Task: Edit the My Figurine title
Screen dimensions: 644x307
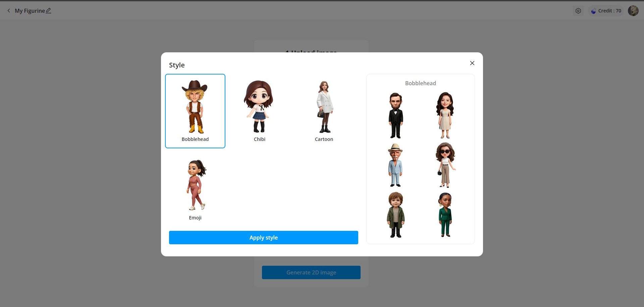Action: pos(49,11)
